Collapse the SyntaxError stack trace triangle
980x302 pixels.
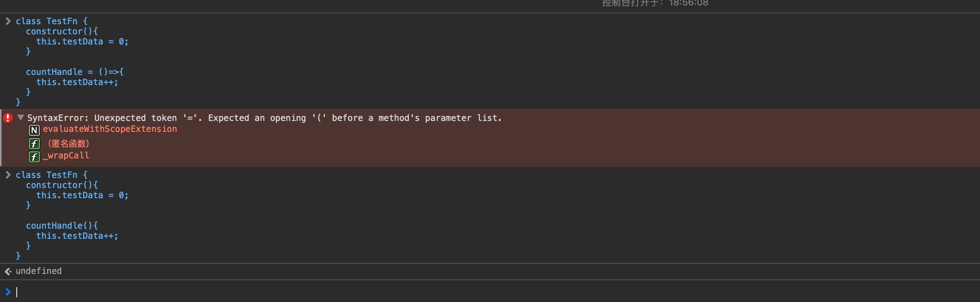click(x=21, y=117)
